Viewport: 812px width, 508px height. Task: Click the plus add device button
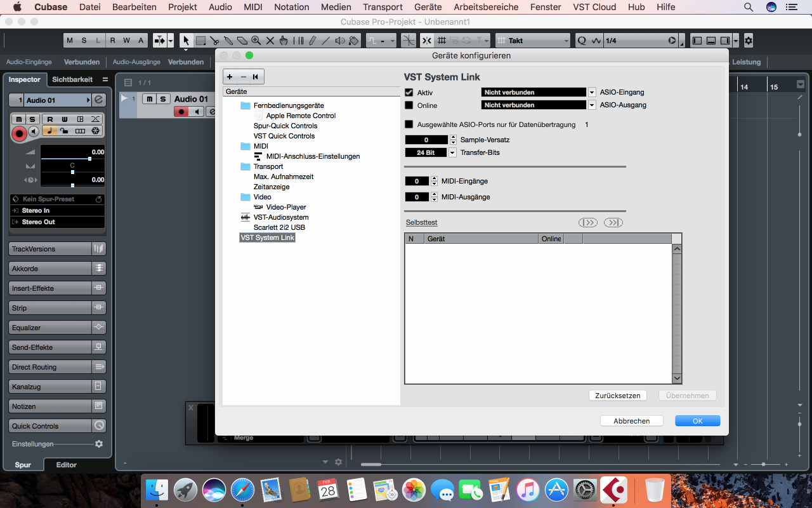(230, 77)
